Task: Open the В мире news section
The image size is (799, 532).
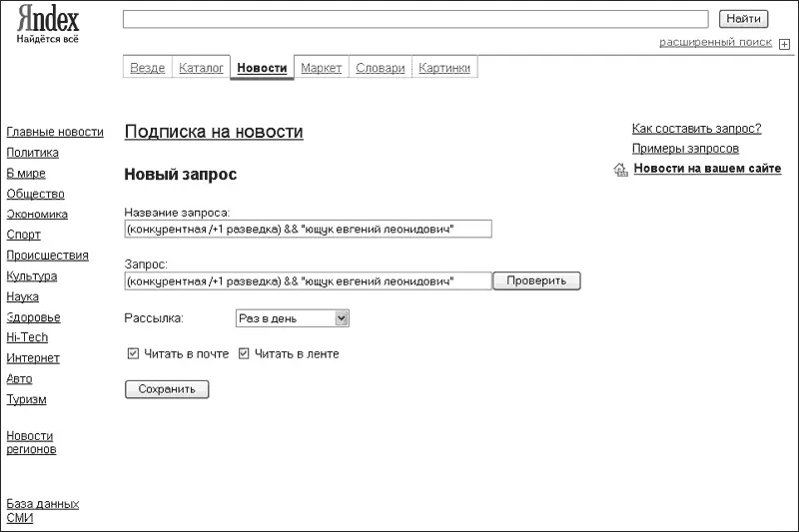Action: 26,173
